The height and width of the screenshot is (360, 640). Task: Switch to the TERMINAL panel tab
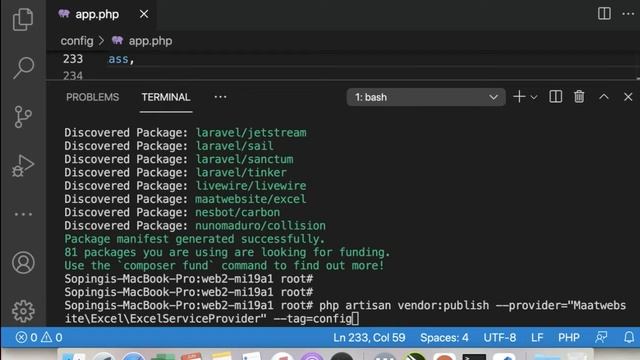point(166,97)
